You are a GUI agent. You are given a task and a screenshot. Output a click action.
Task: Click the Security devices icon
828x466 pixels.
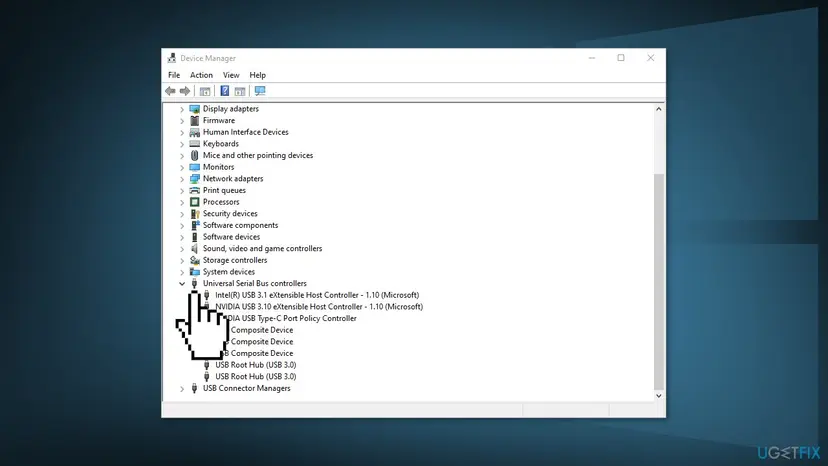pos(194,213)
